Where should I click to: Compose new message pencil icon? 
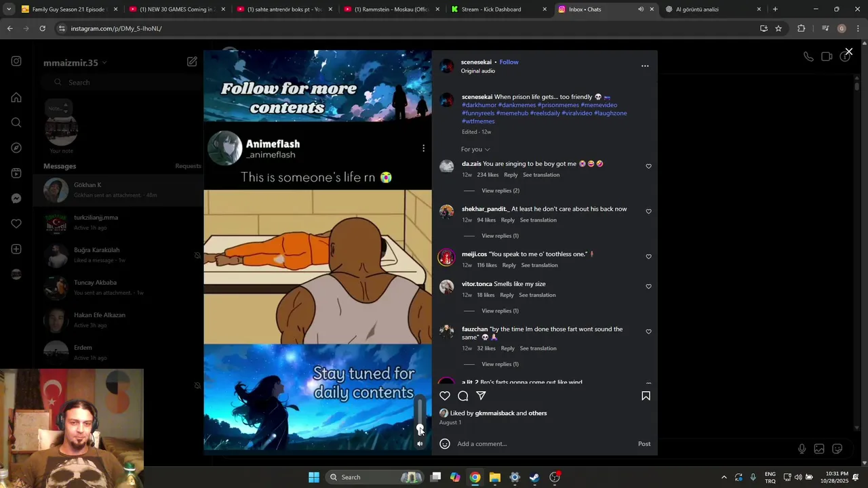[192, 62]
